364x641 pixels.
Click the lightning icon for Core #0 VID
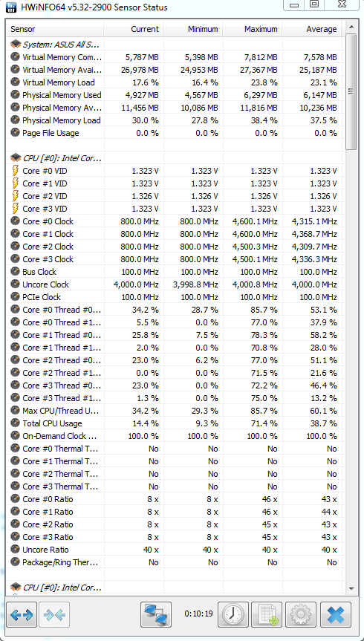tap(15, 171)
